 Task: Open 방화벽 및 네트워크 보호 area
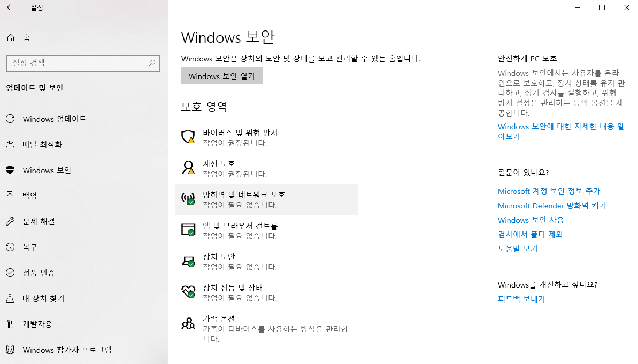[x=266, y=199]
